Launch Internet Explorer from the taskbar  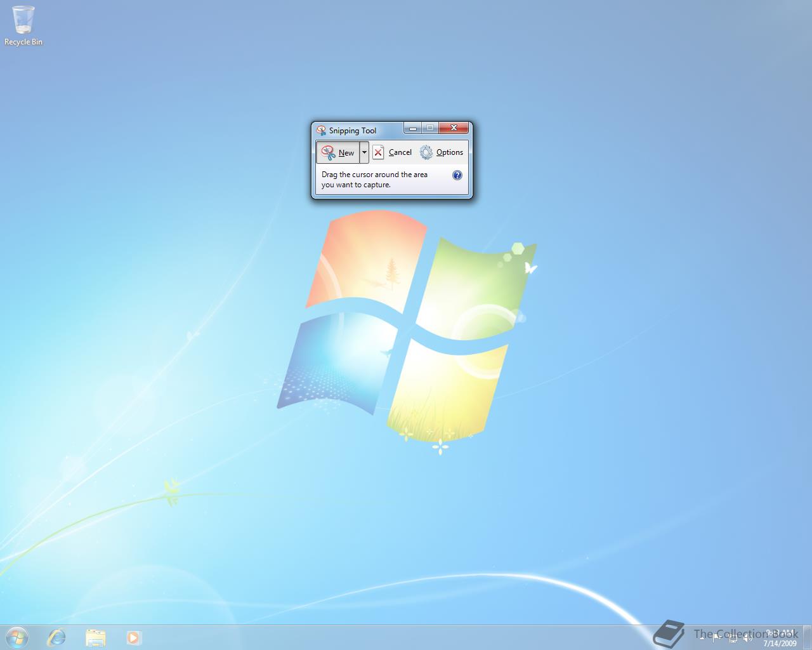click(56, 637)
